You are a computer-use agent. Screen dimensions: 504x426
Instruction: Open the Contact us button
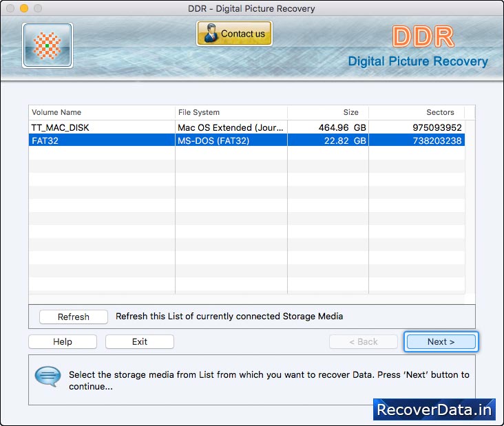click(234, 34)
